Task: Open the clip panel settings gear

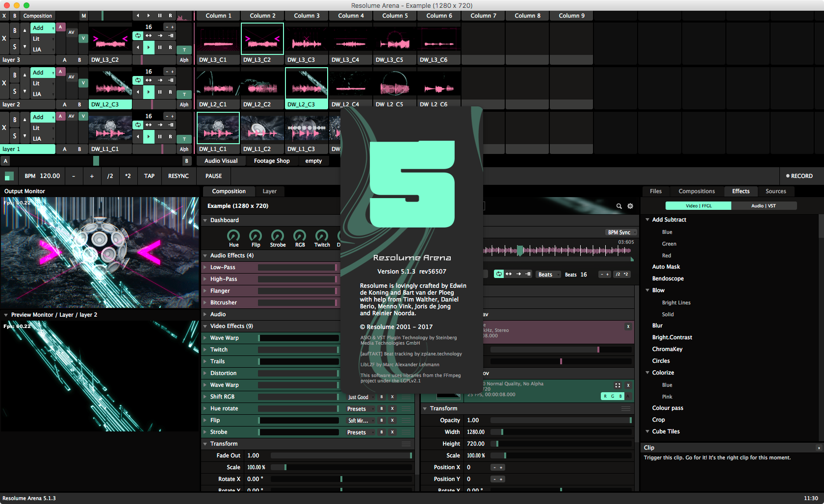Action: 630,206
